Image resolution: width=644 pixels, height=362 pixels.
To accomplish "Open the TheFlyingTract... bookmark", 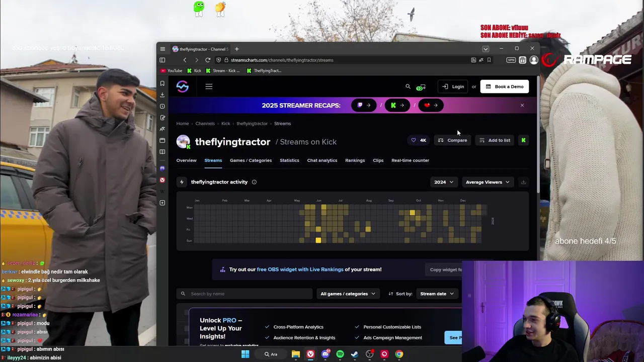I will (264, 71).
